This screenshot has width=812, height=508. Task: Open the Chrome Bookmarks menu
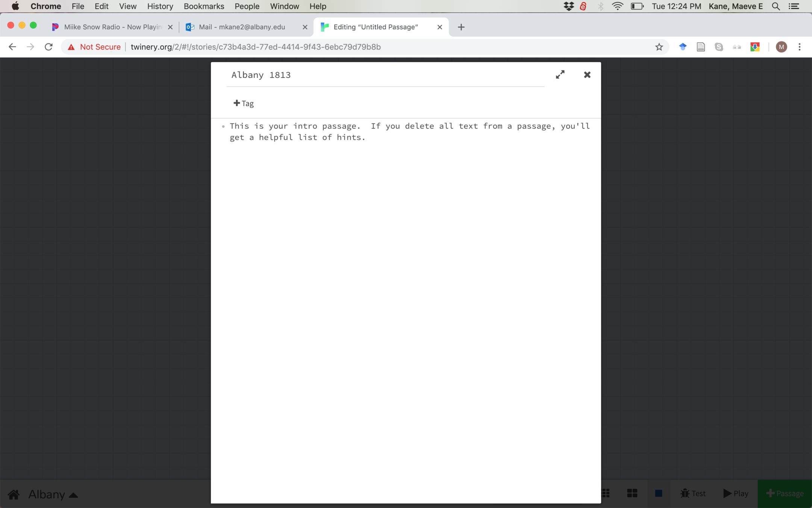[204, 6]
